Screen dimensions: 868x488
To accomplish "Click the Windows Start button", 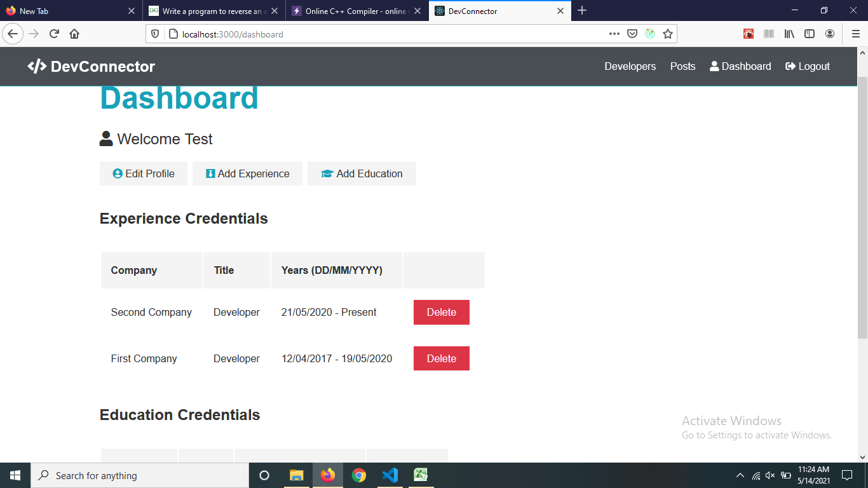I will pyautogui.click(x=13, y=475).
